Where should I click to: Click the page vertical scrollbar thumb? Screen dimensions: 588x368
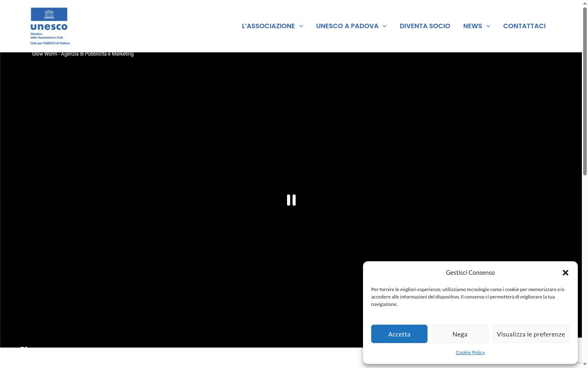point(585,92)
